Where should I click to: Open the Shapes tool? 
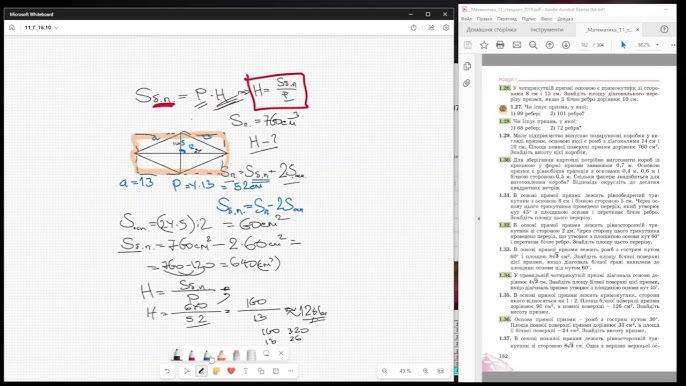click(261, 371)
